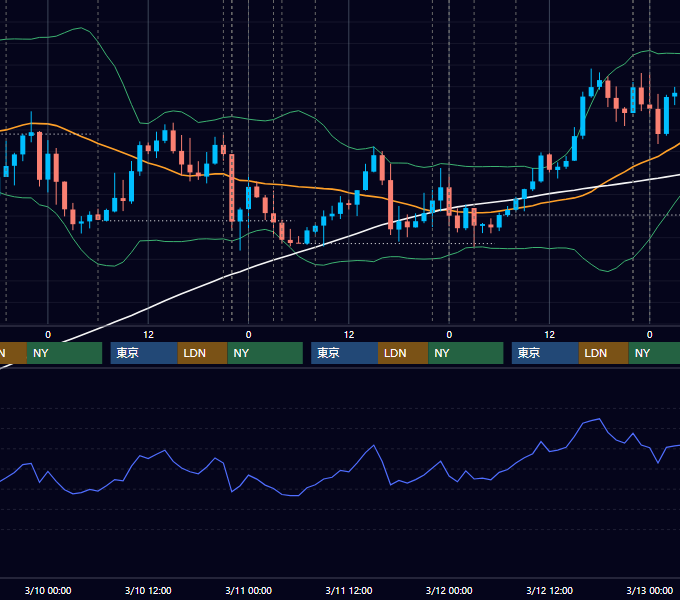Select the 東京 session block spanning 3/11 12:00
This screenshot has width=680, height=600.
(345, 353)
